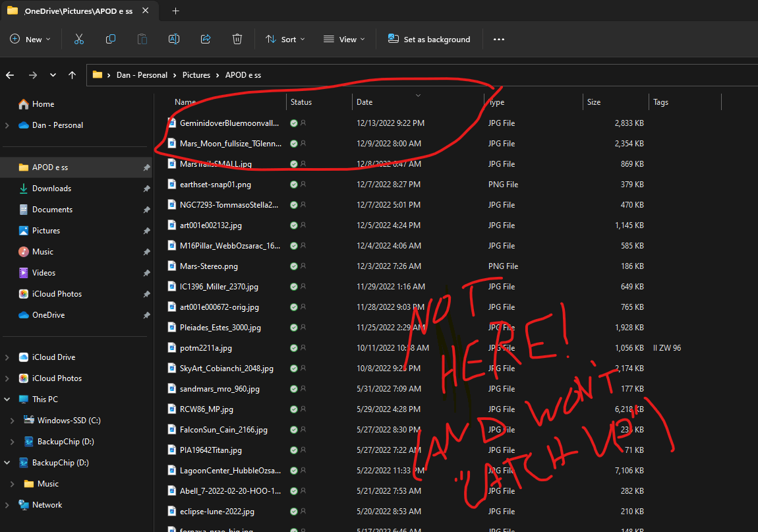This screenshot has height=532, width=758.
Task: Select file sandmars_mro_960.jpg
Action: tap(219, 389)
